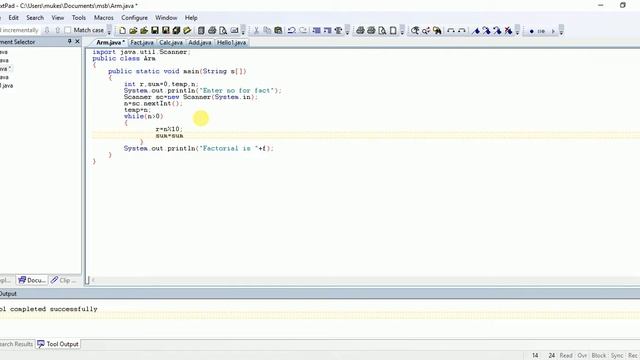Open toolbar options arrow after the Send Mail icon
This screenshot has height=360, width=640.
[x=243, y=31]
